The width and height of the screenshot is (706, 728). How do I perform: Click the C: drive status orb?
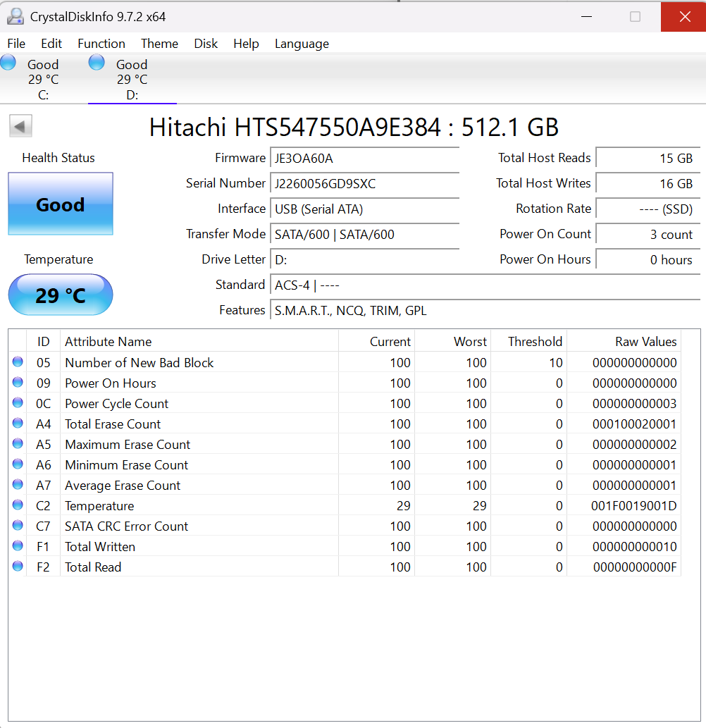8,63
